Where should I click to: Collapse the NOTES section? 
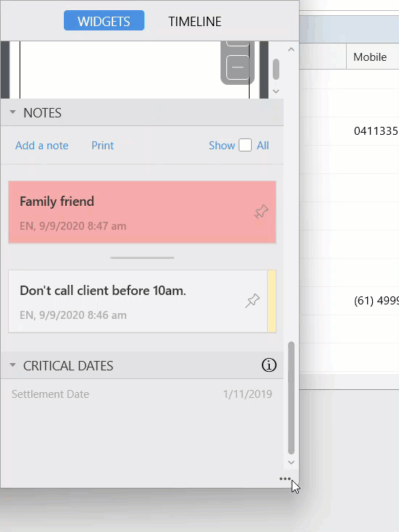click(x=12, y=112)
